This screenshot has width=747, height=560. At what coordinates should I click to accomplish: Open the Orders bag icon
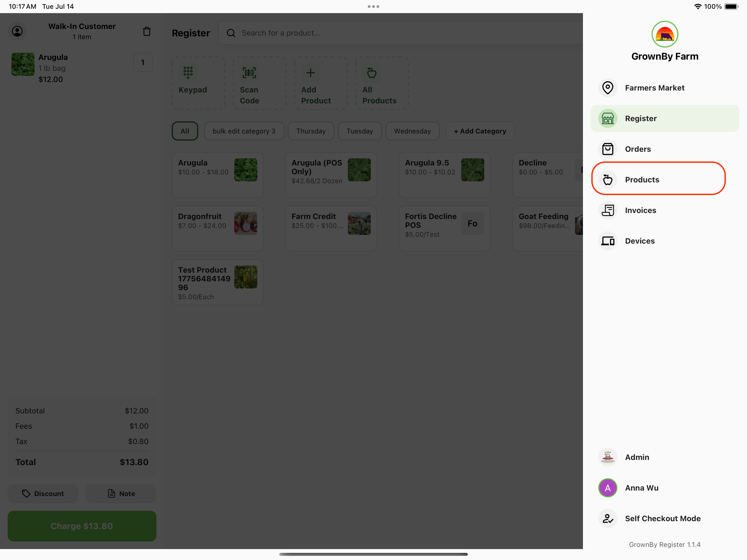coord(608,149)
